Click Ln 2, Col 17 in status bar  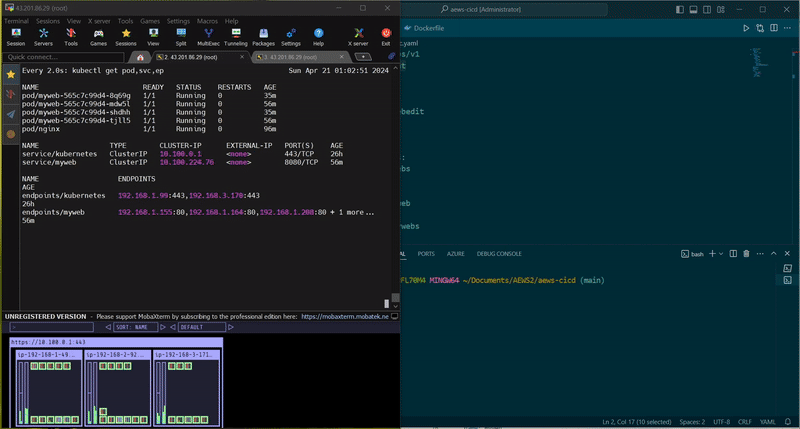(637, 422)
